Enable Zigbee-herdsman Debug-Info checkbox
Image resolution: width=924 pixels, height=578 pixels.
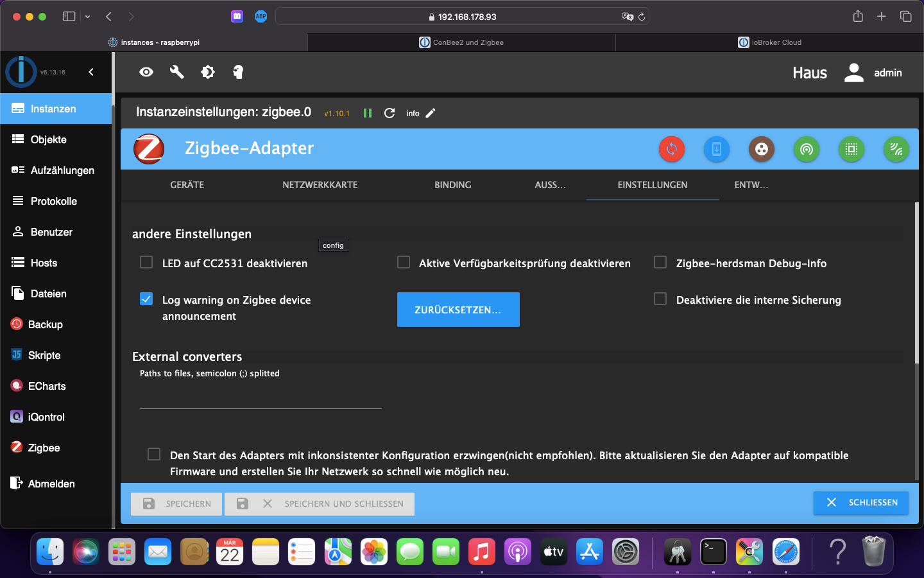660,262
